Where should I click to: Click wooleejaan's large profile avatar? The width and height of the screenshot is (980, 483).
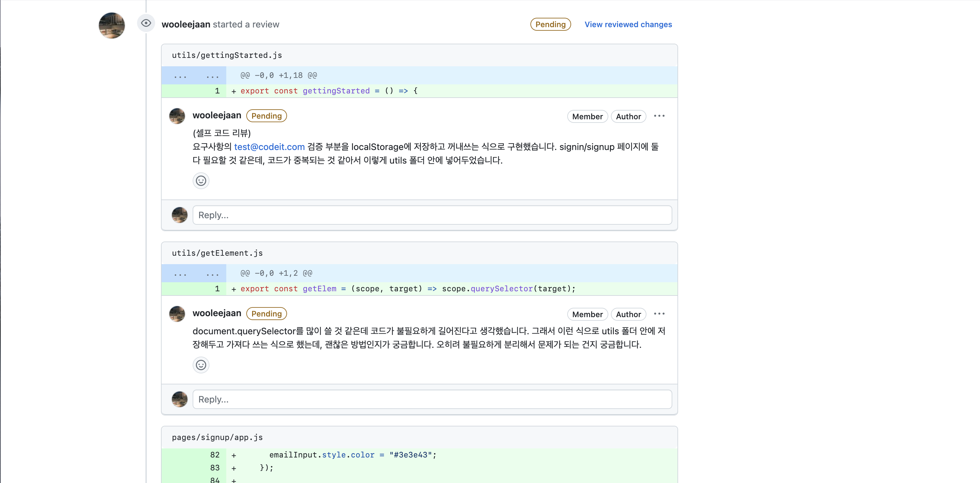pyautogui.click(x=112, y=26)
